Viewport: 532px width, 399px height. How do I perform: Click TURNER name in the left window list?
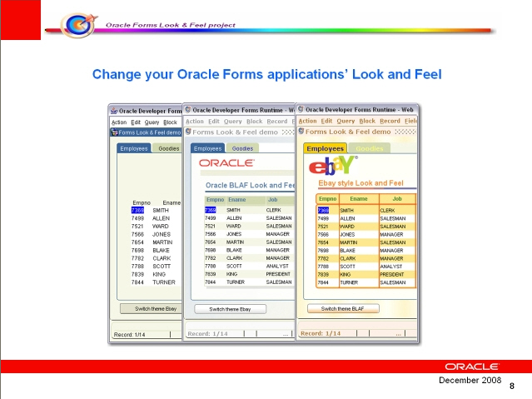(x=164, y=282)
